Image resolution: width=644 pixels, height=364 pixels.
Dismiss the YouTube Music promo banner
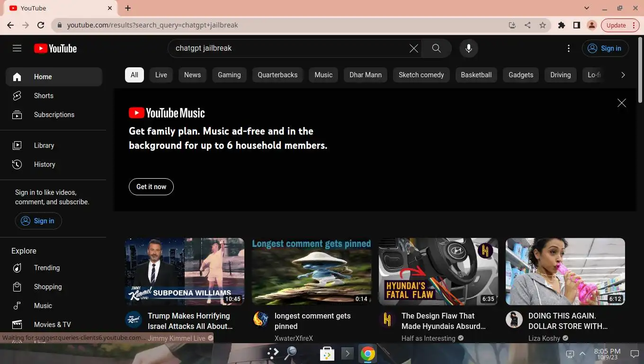pyautogui.click(x=622, y=103)
